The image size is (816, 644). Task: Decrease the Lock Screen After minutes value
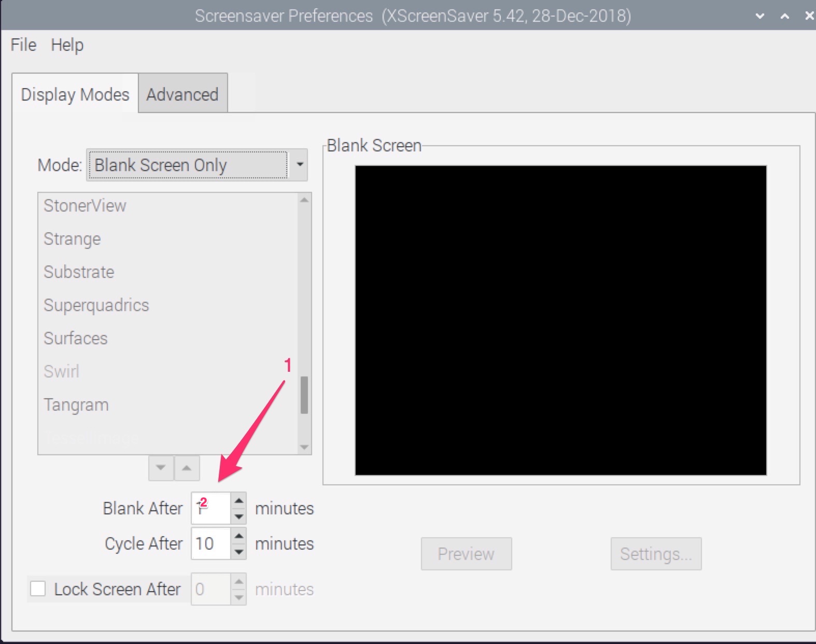pos(238,597)
